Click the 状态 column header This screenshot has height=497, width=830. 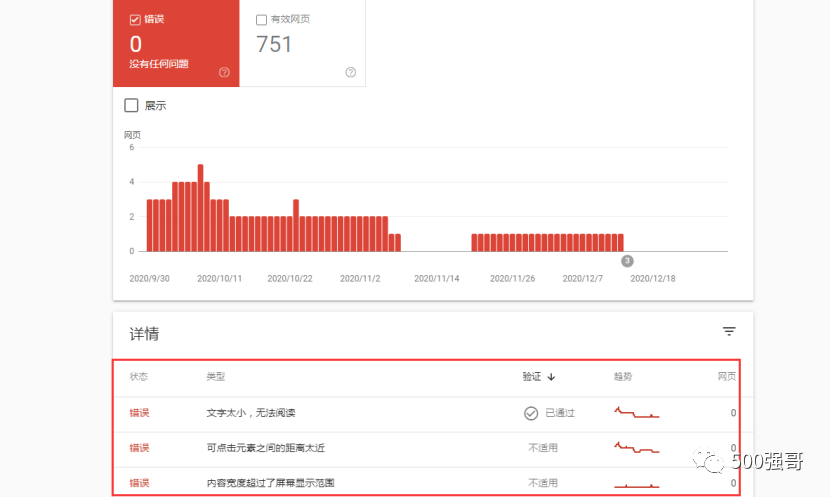click(139, 376)
